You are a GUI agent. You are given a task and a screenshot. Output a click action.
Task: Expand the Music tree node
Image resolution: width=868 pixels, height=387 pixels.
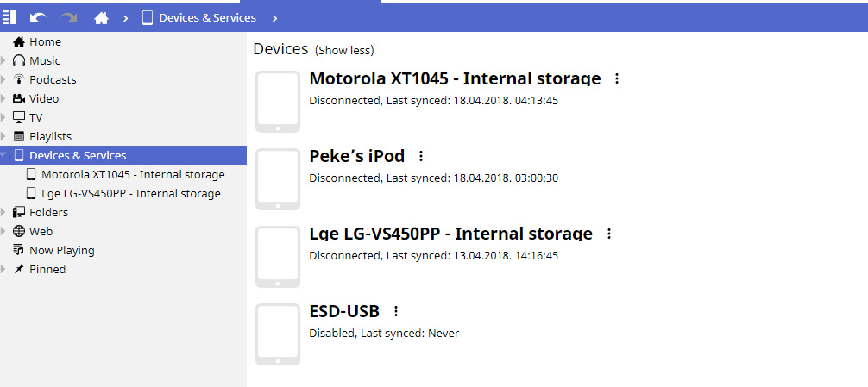click(3, 60)
